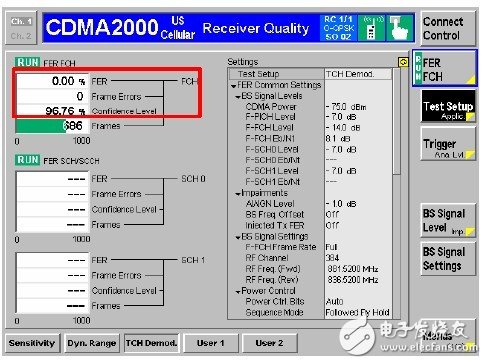Collapse the BS Signal Levels section
Screen dimensions: 487x364
(x=238, y=97)
